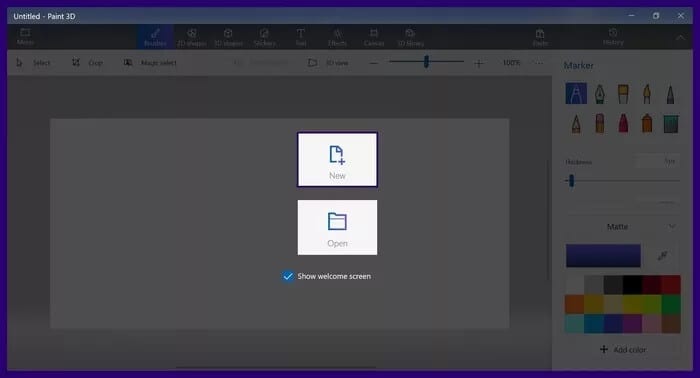The image size is (700, 378).
Task: Select the Fill bucket tool
Action: 670,123
